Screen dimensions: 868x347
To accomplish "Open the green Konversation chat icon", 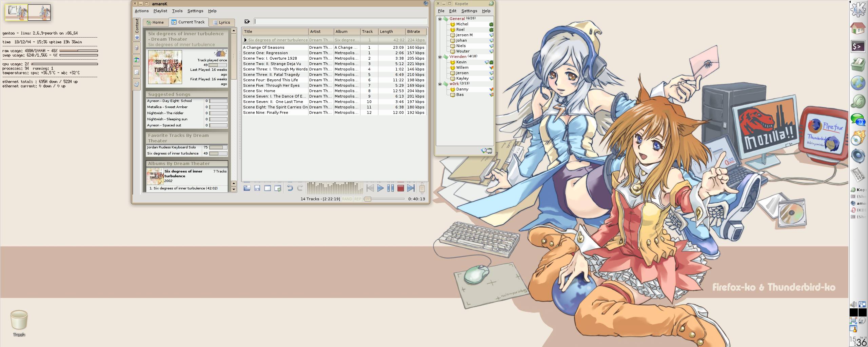I will [x=858, y=101].
